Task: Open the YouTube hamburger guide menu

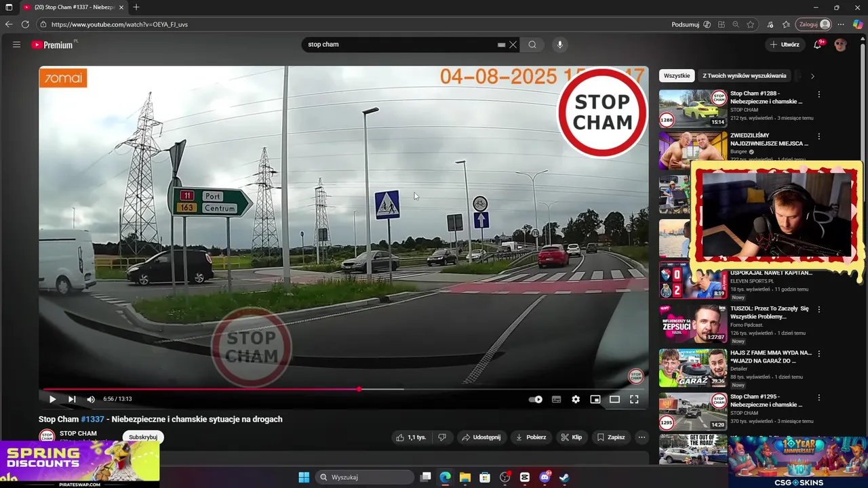Action: click(x=16, y=45)
